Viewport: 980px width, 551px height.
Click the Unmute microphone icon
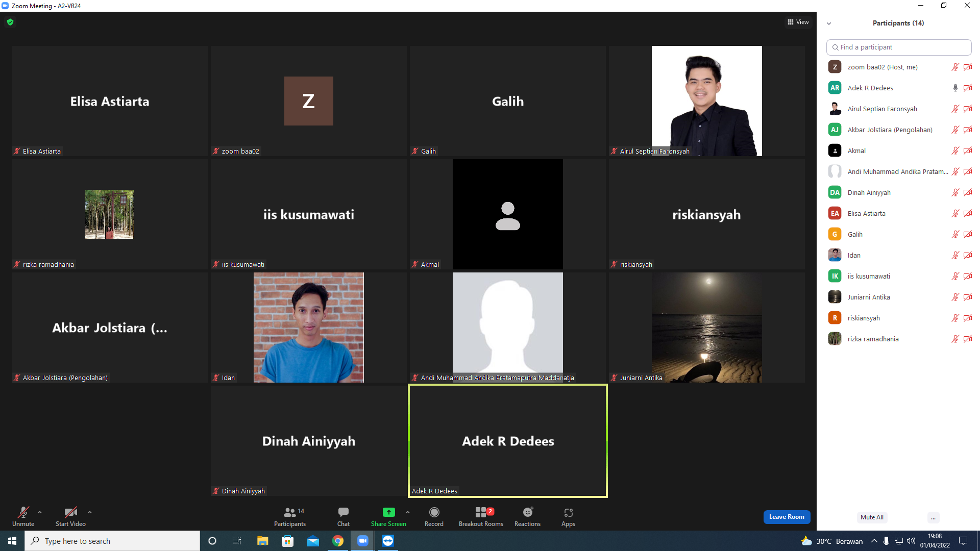coord(23,512)
